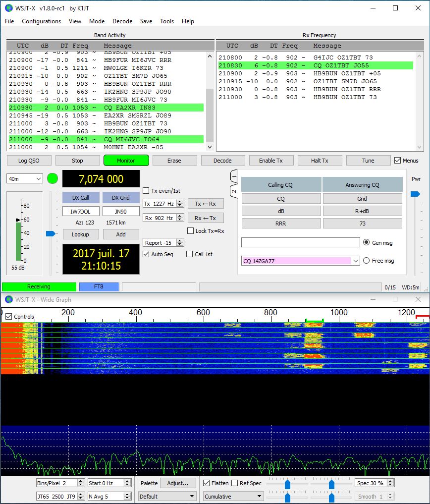430x504 pixels.
Task: Click the Erase button
Action: point(174,161)
